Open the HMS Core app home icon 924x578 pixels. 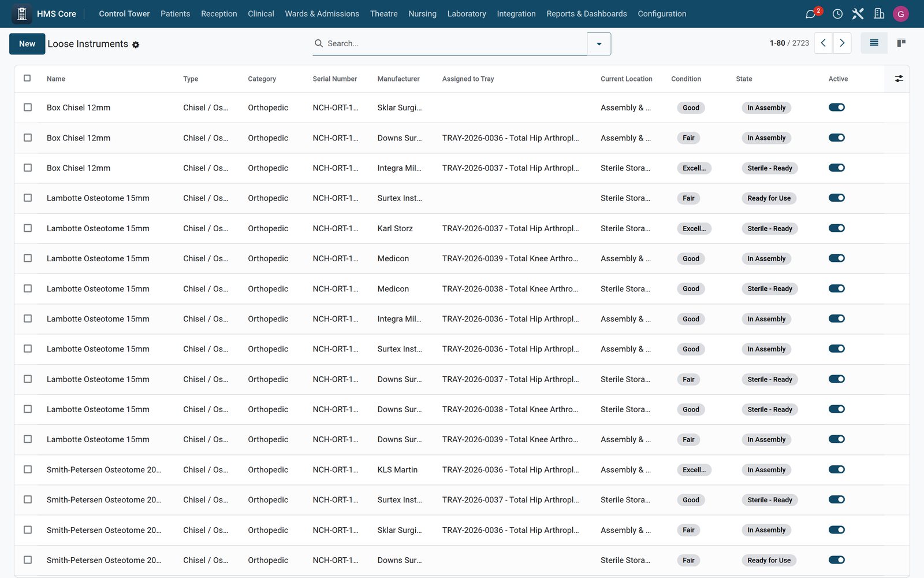tap(22, 14)
